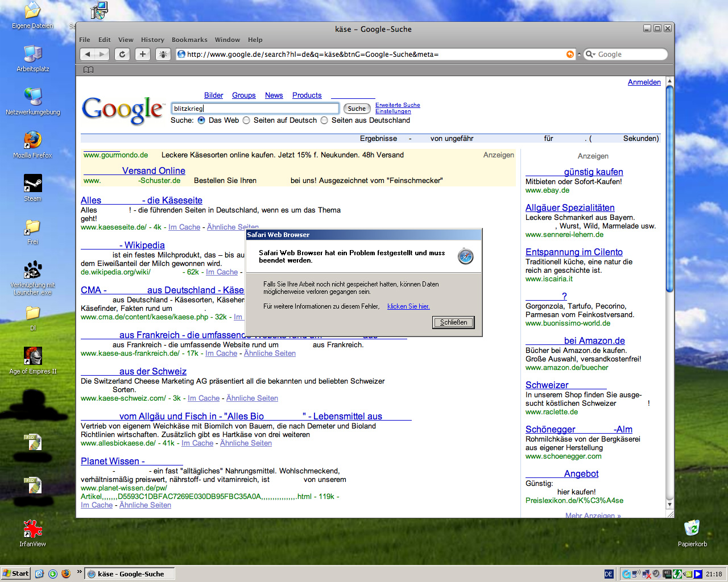Click the orange RSS/snapback icon in address bar
This screenshot has width=728, height=582.
point(570,54)
